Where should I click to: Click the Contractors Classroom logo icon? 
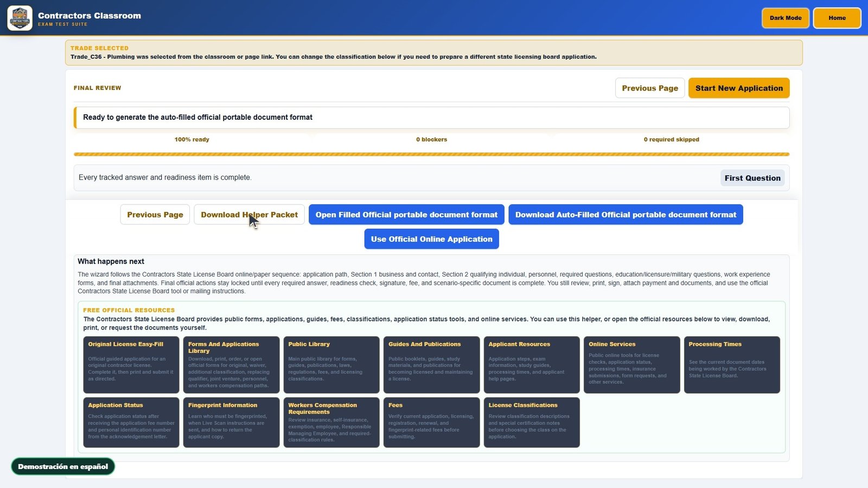click(x=20, y=18)
